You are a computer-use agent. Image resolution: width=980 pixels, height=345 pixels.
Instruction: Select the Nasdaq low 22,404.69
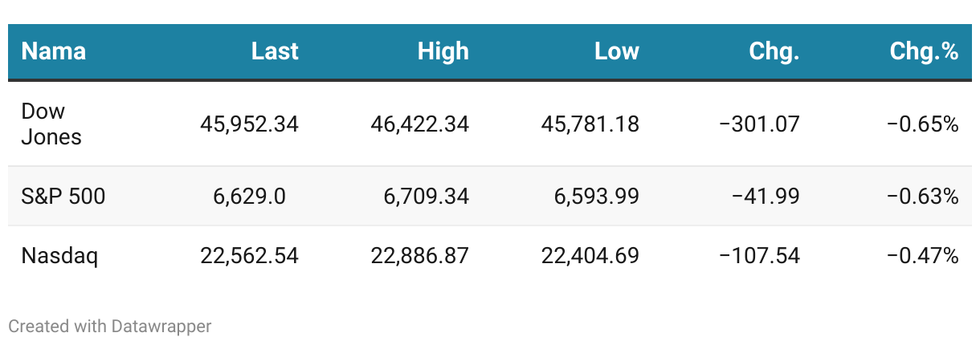[x=590, y=256]
